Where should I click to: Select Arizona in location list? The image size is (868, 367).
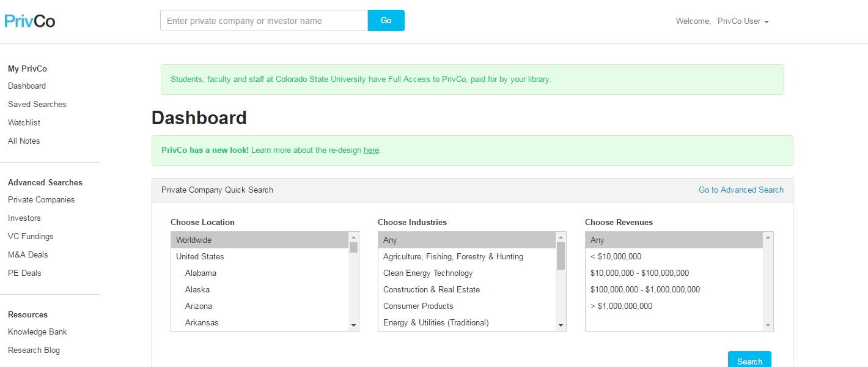[260, 306]
